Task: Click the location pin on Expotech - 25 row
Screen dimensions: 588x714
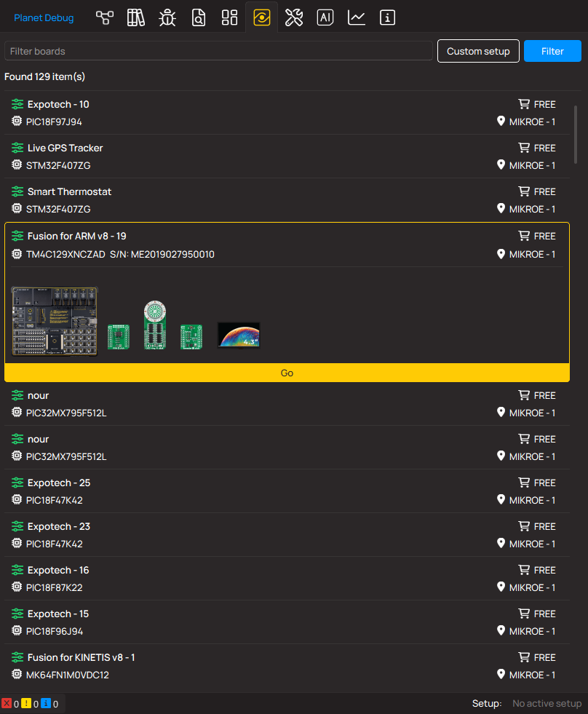Action: pos(501,499)
